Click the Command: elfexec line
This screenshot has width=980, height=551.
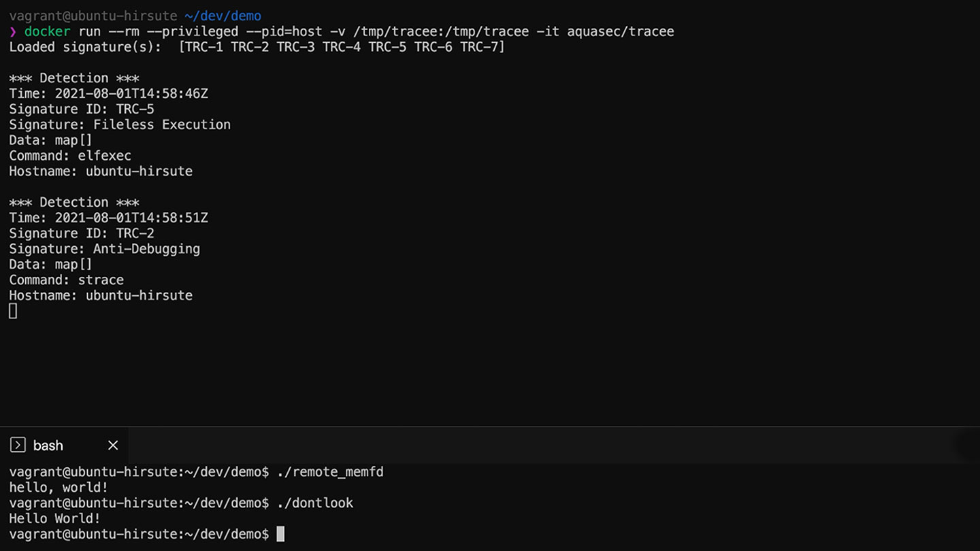click(x=70, y=156)
